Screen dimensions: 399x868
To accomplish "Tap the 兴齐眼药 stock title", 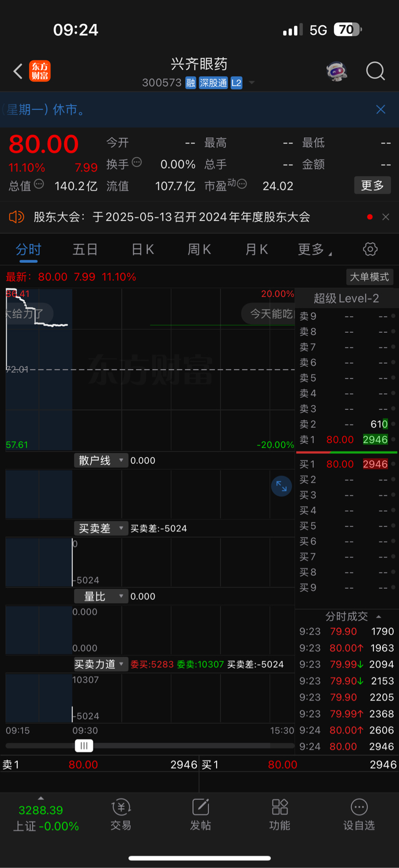I will coord(199,64).
